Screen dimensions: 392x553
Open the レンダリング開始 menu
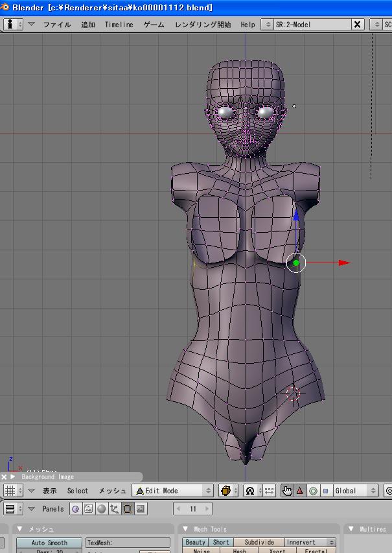point(203,25)
